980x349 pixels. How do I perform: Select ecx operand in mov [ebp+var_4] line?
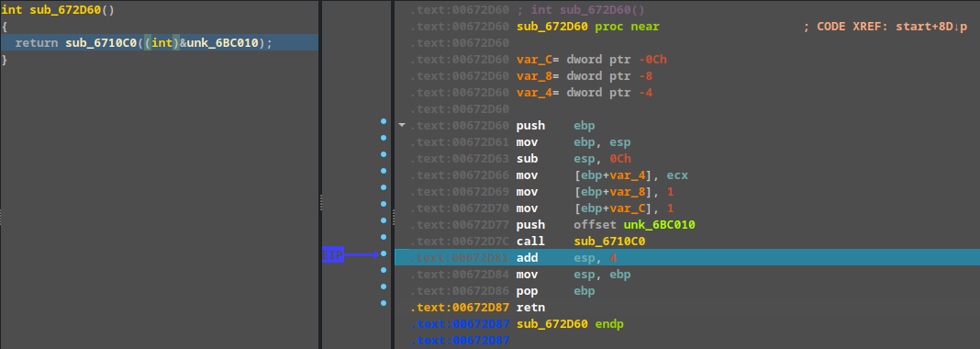click(x=678, y=175)
